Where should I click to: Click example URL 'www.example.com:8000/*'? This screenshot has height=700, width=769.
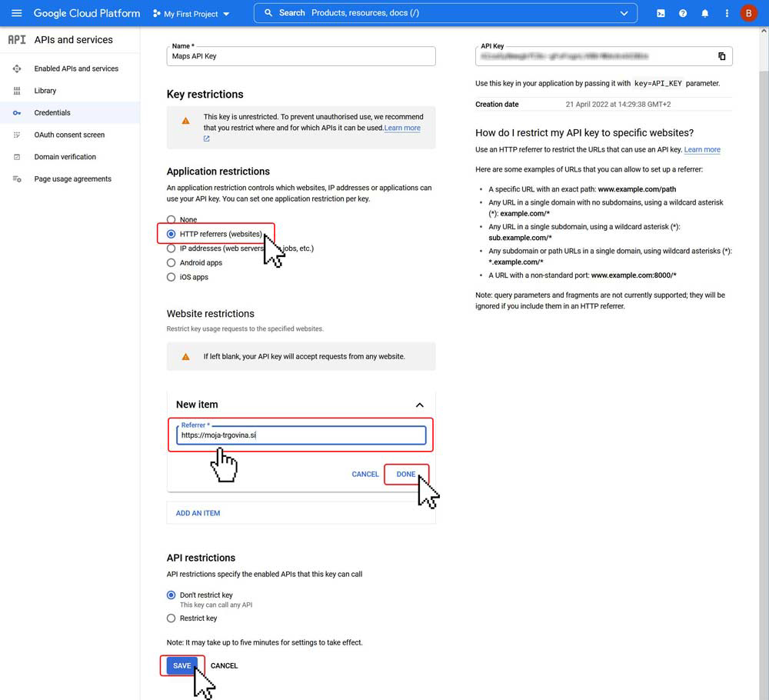(634, 275)
